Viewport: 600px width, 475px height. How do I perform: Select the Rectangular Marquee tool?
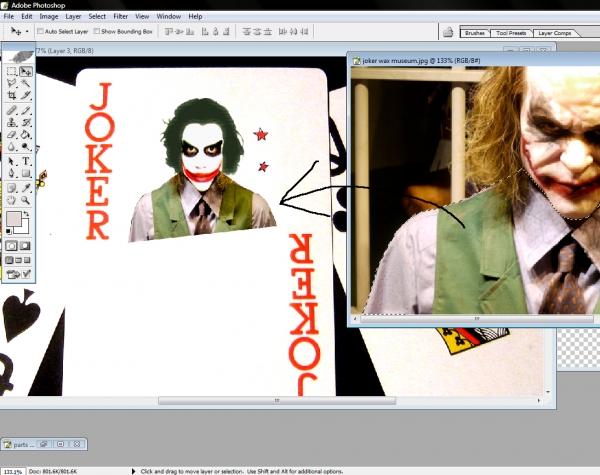(11, 72)
